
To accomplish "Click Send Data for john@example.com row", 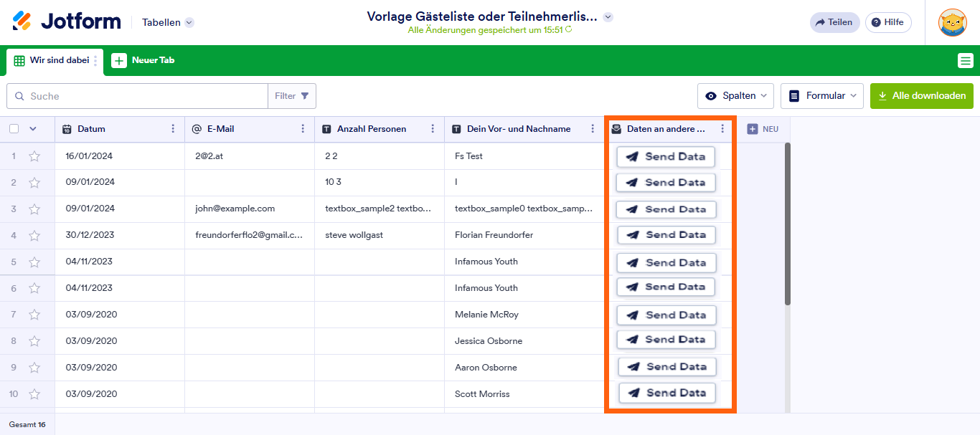I will (666, 209).
